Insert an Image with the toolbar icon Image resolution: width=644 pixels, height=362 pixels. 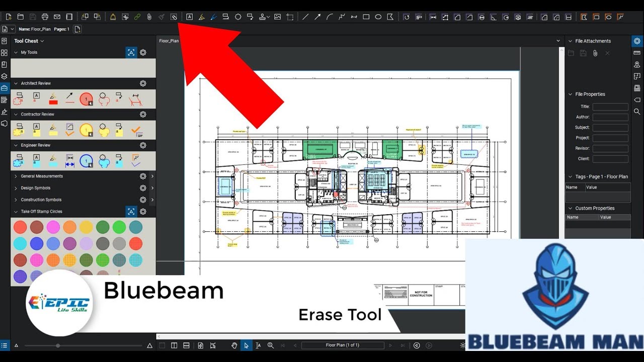point(277,17)
